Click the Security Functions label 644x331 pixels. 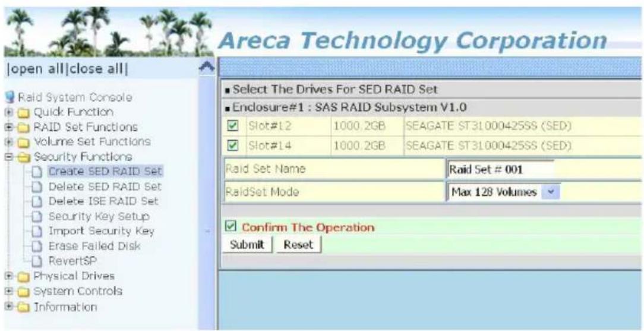point(83,156)
